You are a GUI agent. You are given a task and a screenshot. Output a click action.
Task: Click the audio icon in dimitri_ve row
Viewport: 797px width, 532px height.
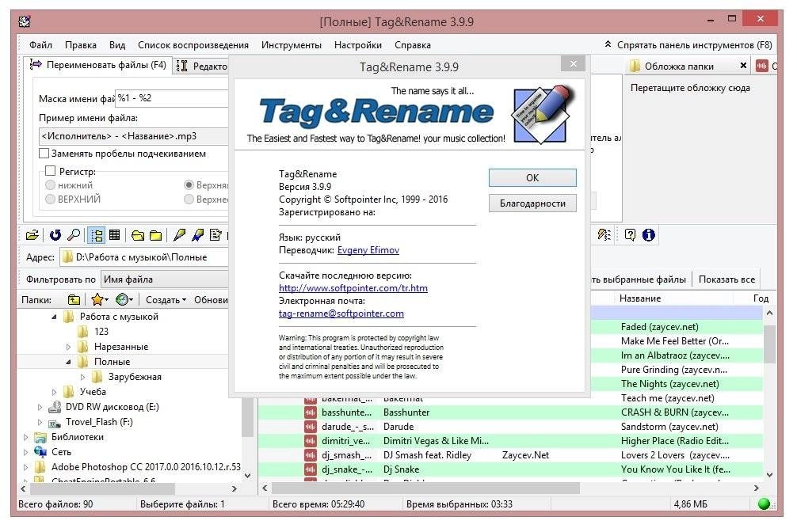coord(310,441)
